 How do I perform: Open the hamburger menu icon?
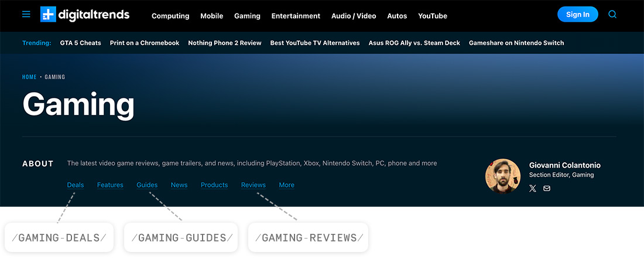[26, 15]
